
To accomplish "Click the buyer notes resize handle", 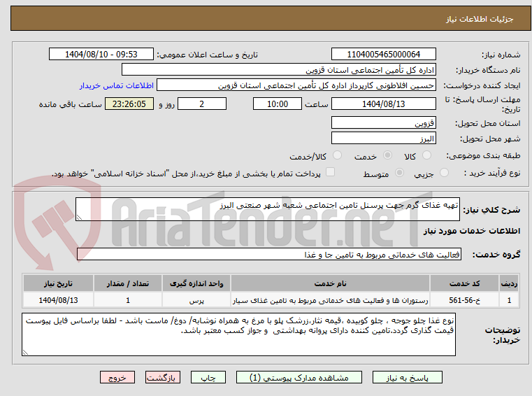I will pyautogui.click(x=25, y=353).
